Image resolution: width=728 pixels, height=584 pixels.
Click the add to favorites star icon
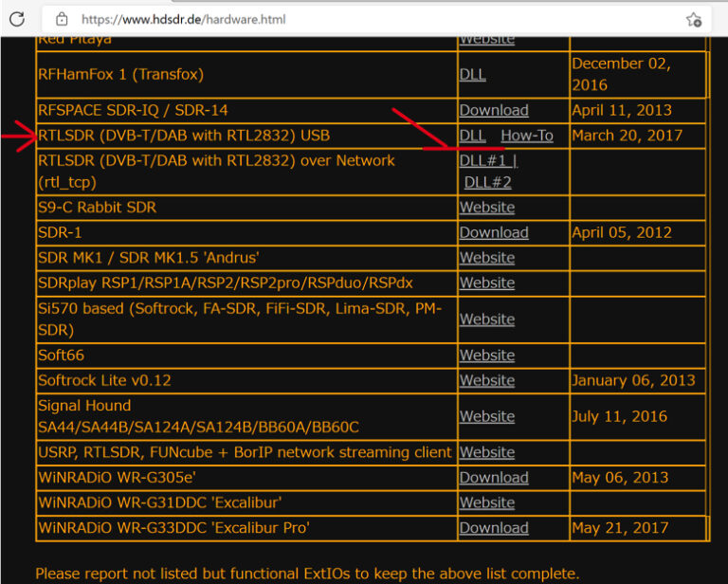693,19
